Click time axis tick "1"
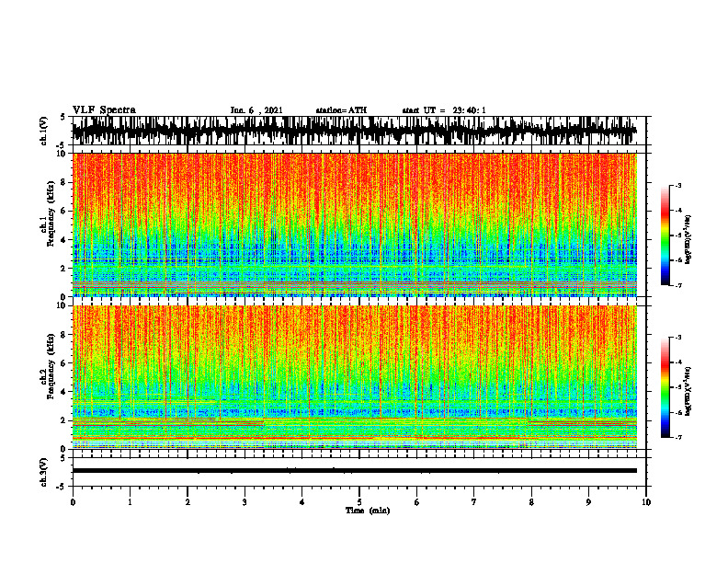This screenshot has width=728, height=563. coord(130,502)
